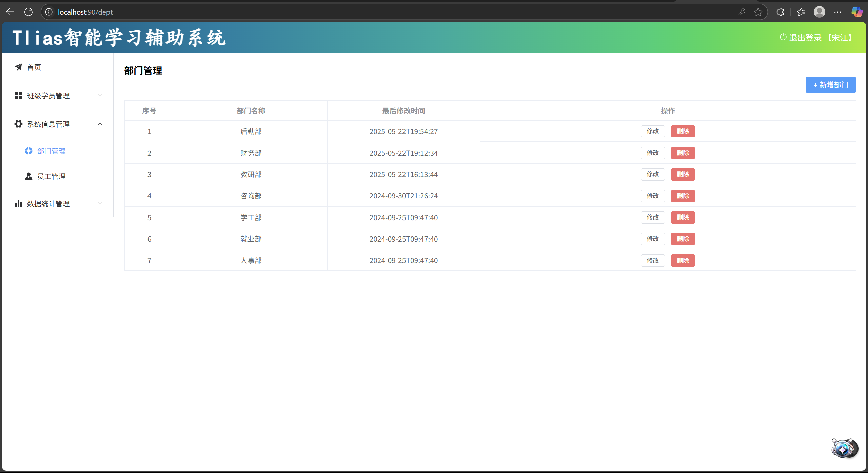The image size is (868, 473).
Task: Refresh the page with reload icon
Action: coord(28,12)
